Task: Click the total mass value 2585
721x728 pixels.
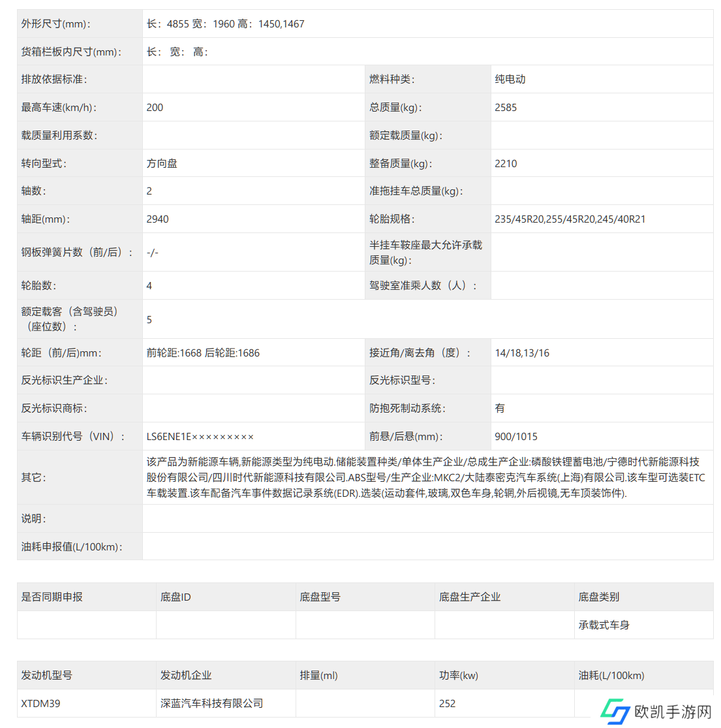Action: pyautogui.click(x=505, y=107)
